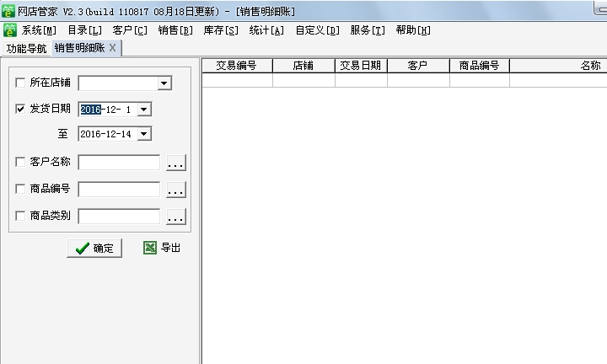Open the end date 2016-12-14 calendar dropdown

point(144,134)
